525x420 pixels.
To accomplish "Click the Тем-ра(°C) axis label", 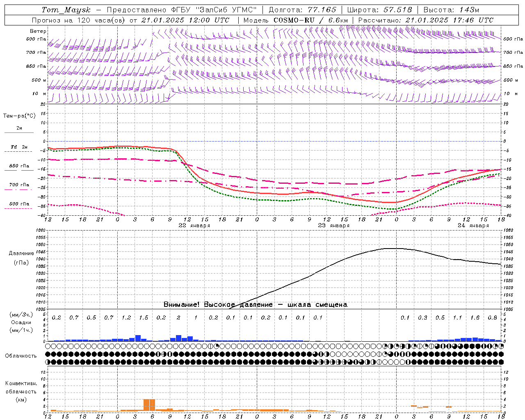I will coord(19,116).
